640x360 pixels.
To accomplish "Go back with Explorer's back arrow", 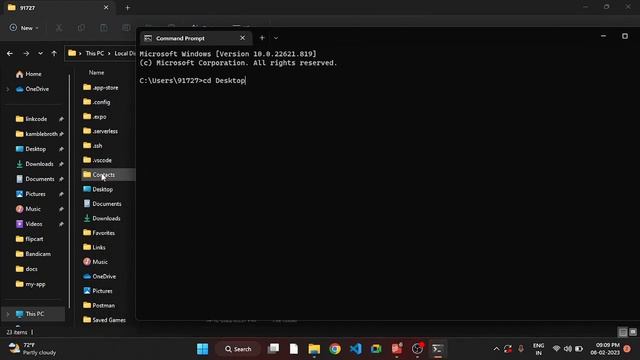I will (x=10, y=53).
